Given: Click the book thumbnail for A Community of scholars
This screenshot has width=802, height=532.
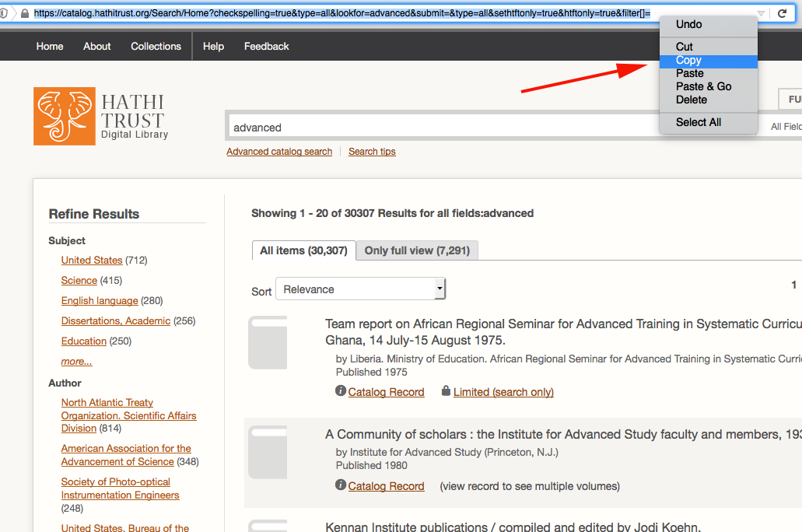Looking at the screenshot, I should [x=268, y=452].
